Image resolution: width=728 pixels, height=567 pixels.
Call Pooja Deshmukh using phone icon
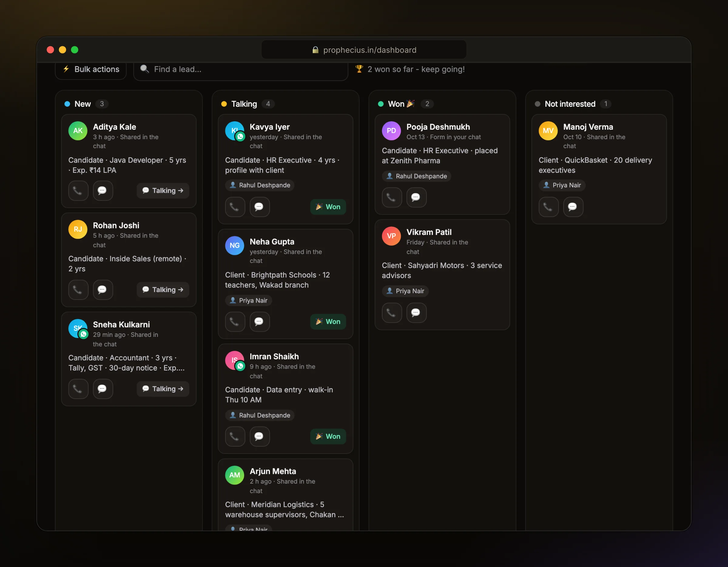pyautogui.click(x=391, y=197)
